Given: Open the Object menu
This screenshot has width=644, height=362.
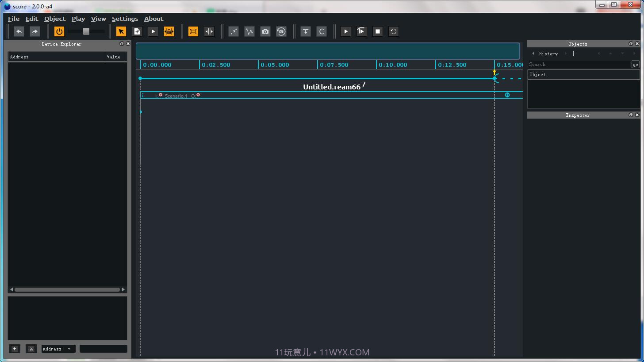Looking at the screenshot, I should click(x=55, y=19).
